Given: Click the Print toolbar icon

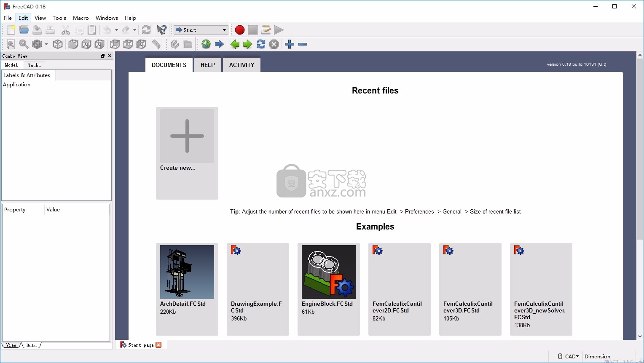Looking at the screenshot, I should point(50,30).
